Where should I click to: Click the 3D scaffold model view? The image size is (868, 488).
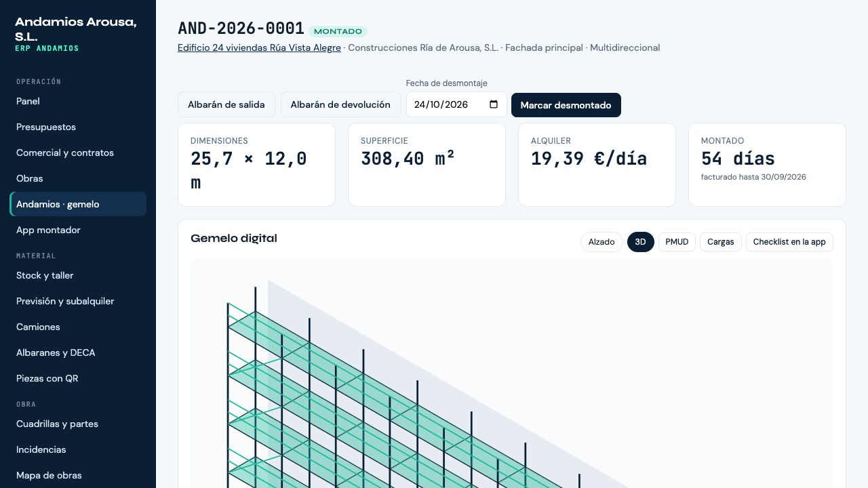[512, 373]
